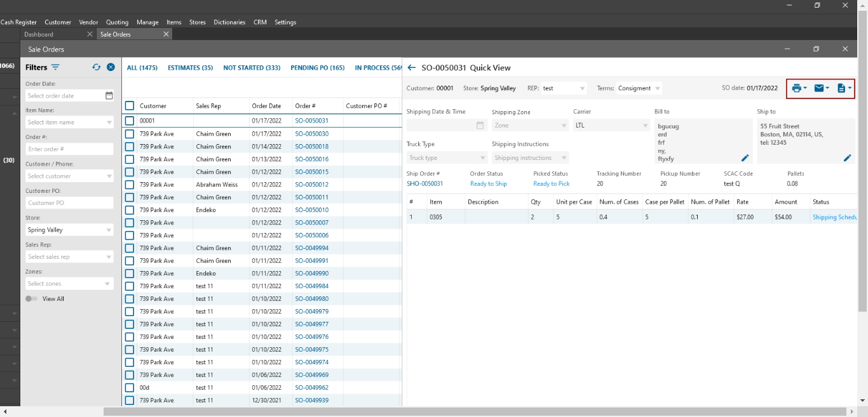Open ship order link SHO-0050031
Screen dimensions: 868x417
click(x=424, y=184)
